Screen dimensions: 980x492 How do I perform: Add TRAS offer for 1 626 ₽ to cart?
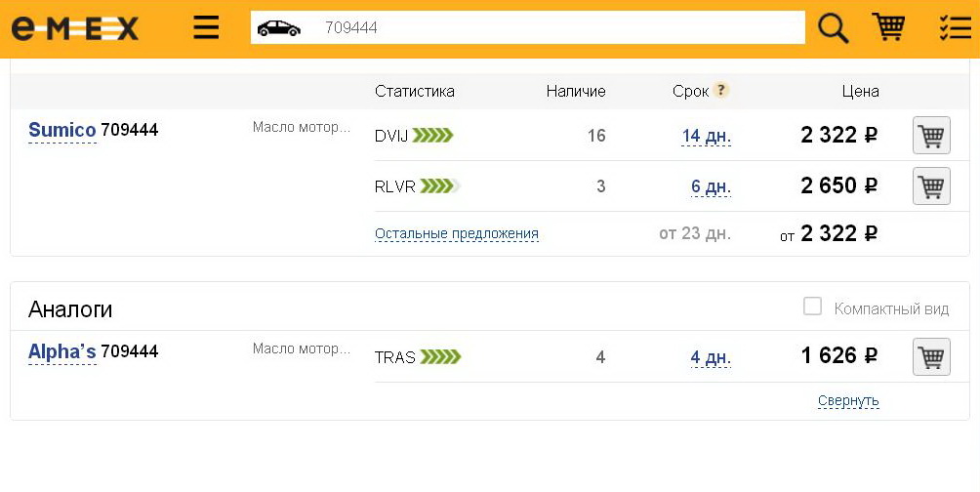tap(931, 357)
